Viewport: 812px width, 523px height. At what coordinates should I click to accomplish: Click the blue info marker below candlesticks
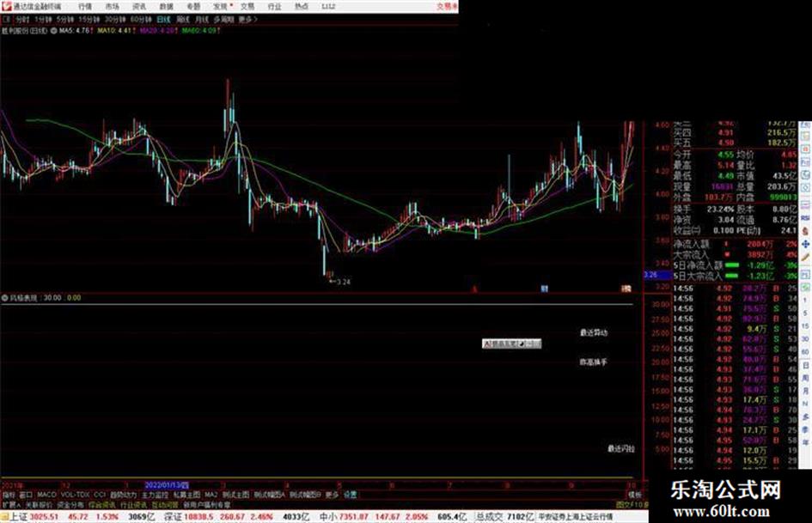point(544,289)
